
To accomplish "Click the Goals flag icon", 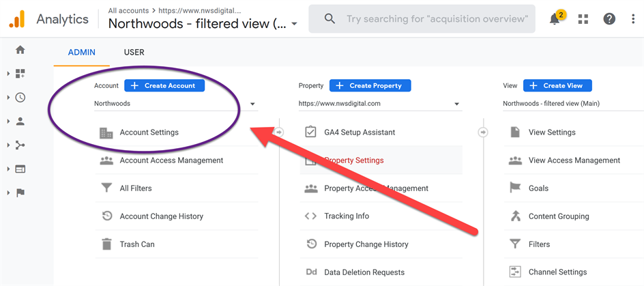I will pos(515,188).
